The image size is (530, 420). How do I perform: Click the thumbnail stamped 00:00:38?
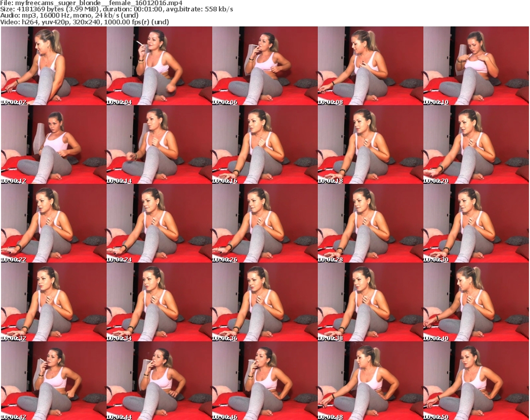click(370, 302)
